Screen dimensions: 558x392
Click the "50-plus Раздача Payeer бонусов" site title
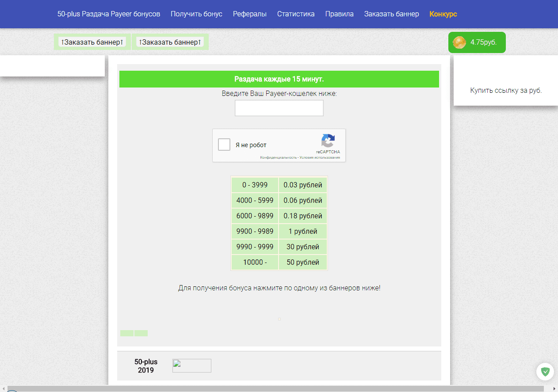[109, 14]
